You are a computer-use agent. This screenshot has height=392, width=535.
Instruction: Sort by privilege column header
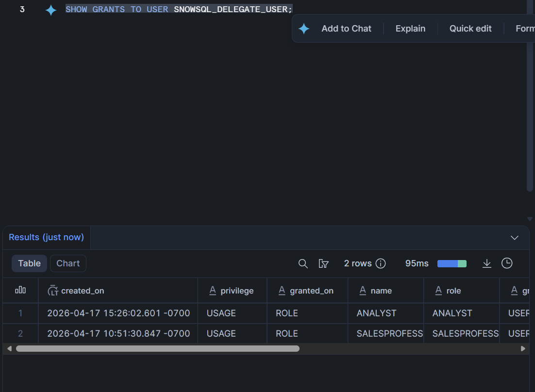233,291
